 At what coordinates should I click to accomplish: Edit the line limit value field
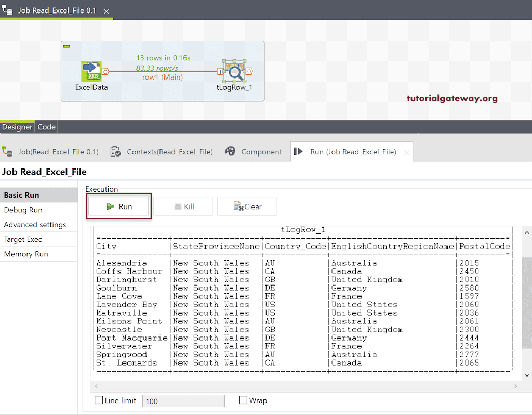click(183, 400)
